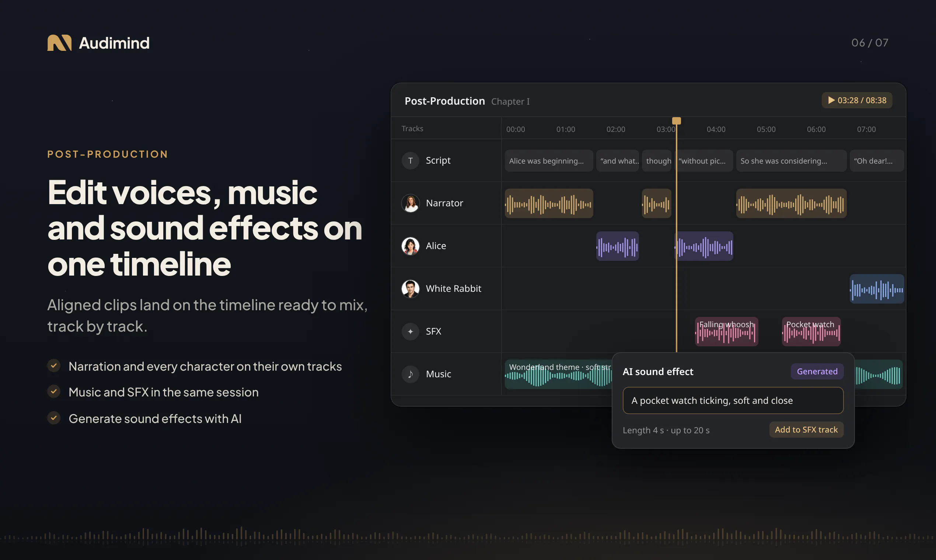
Task: Click the Narrator track label
Action: coord(444,203)
